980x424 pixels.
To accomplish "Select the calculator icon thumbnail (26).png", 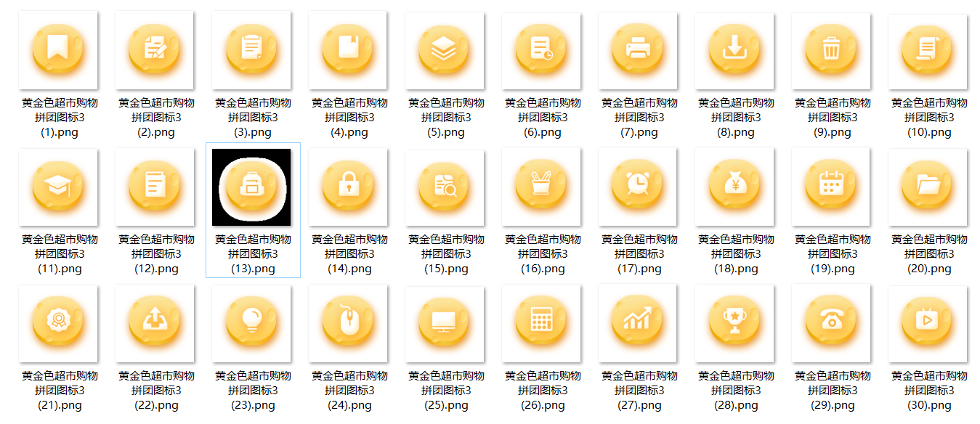I will click(x=541, y=324).
